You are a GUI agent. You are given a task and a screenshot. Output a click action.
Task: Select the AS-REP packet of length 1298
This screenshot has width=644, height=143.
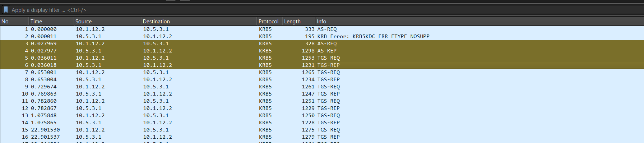click(322, 51)
